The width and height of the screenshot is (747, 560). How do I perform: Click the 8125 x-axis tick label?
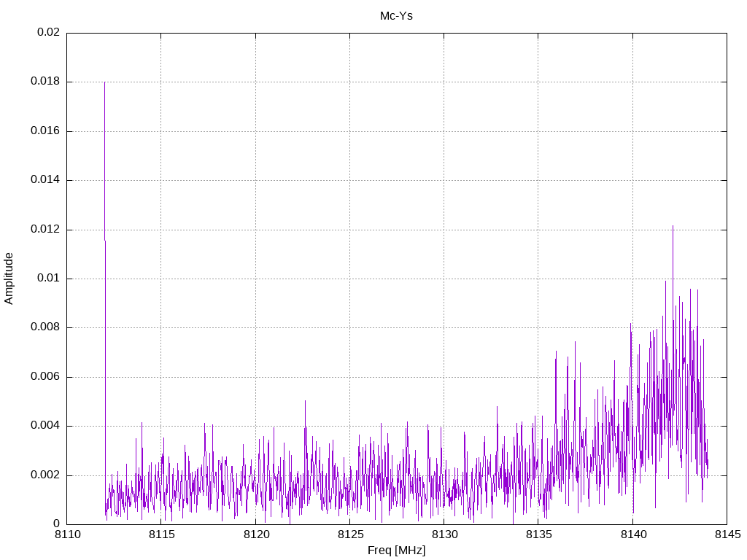pos(349,536)
